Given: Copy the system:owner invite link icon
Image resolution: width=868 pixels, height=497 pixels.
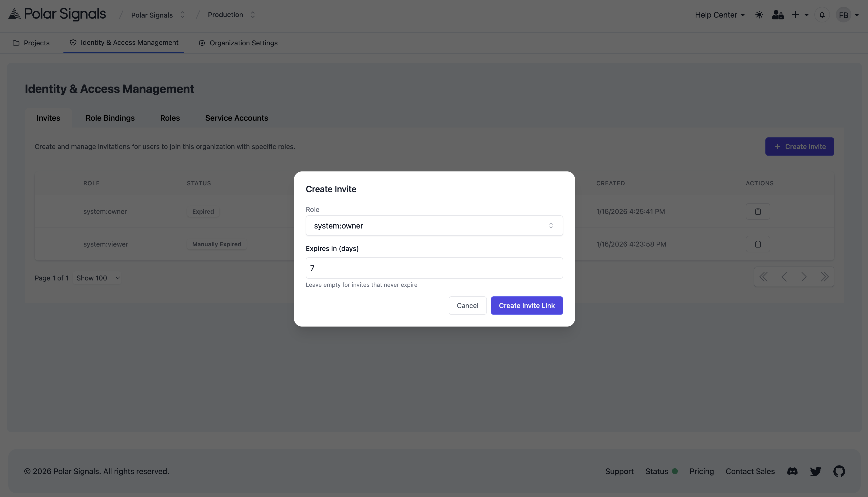Looking at the screenshot, I should coord(758,211).
